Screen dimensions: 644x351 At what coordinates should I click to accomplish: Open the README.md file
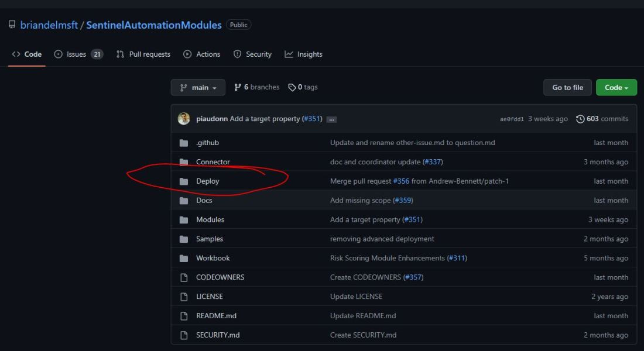(x=216, y=316)
